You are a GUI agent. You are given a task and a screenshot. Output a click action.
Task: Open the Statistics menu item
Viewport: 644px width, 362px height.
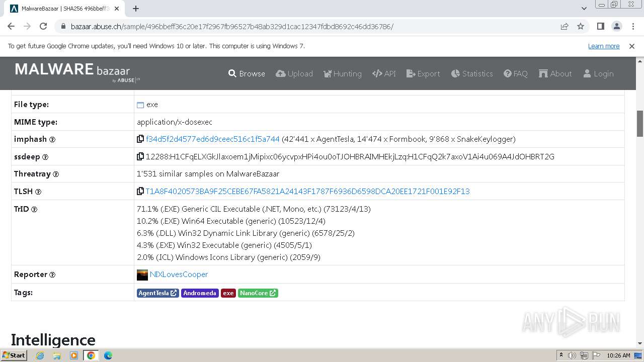(x=472, y=73)
